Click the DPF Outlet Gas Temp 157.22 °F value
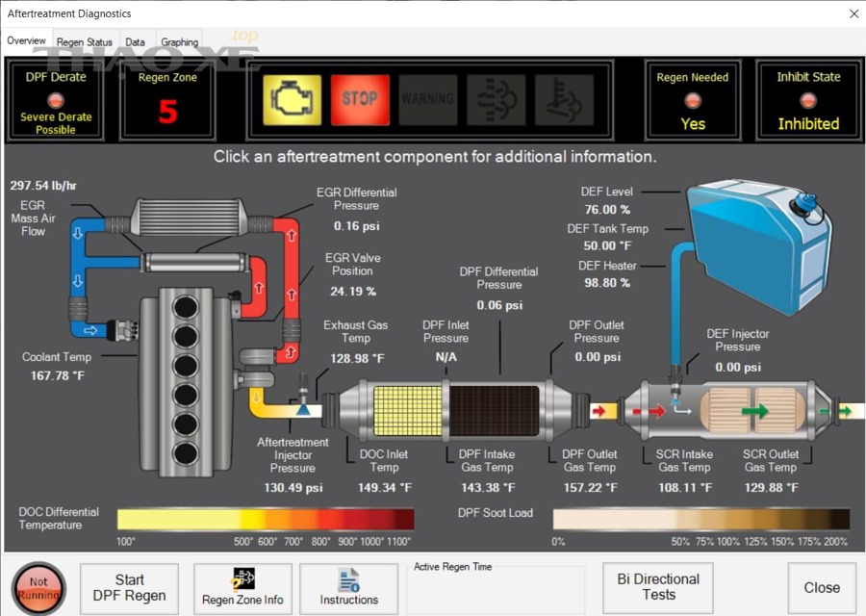Screen dimensions: 866x616 pos(591,488)
